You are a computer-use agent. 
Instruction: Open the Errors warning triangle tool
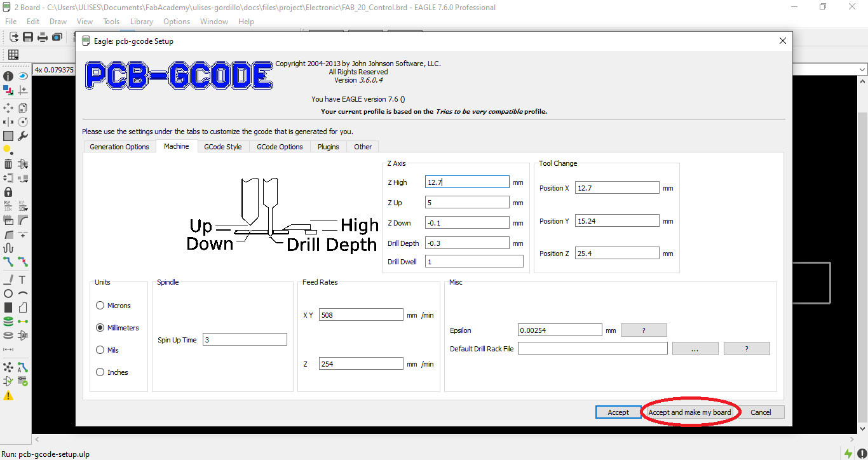pyautogui.click(x=8, y=395)
